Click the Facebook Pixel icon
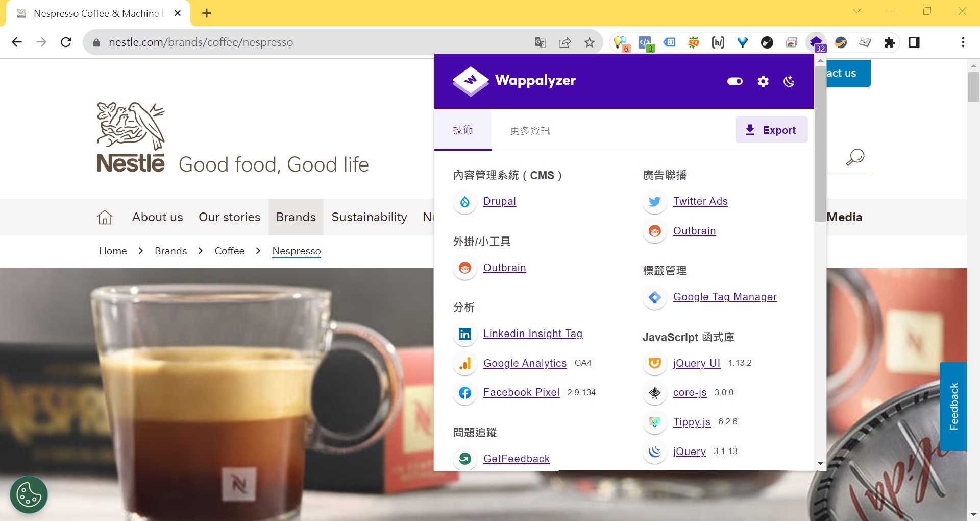 (465, 393)
